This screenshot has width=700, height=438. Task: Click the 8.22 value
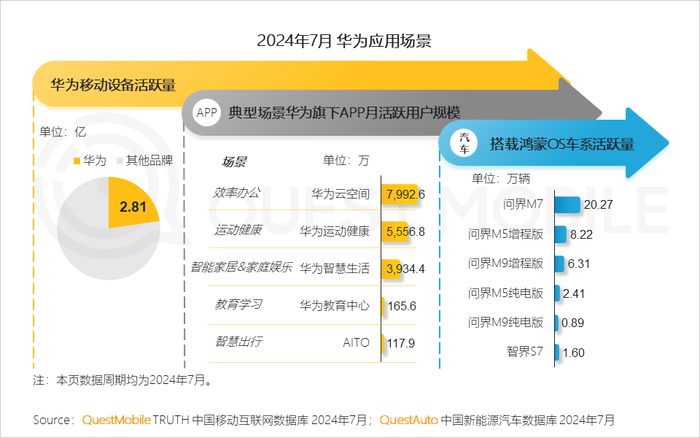(x=581, y=234)
